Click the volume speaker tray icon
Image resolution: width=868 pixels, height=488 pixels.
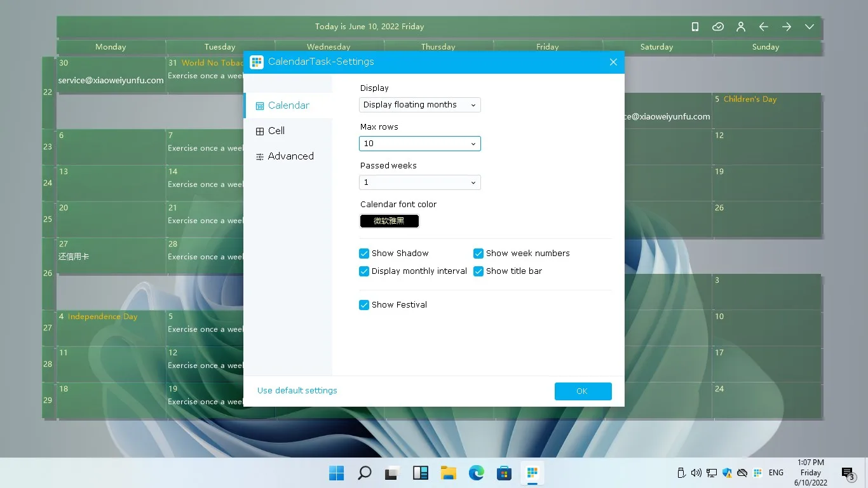[696, 473]
